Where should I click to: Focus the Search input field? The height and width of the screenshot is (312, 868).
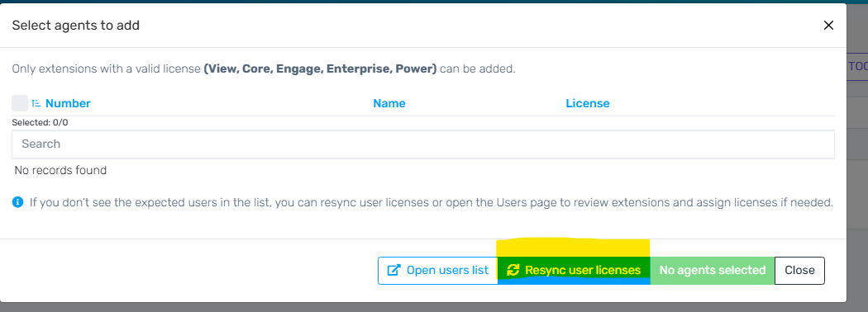(423, 144)
